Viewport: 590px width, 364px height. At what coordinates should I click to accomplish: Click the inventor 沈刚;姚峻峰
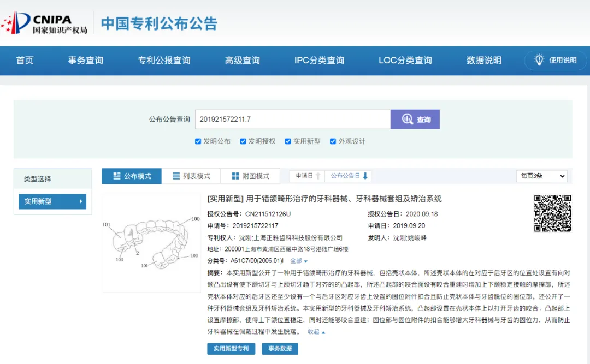coord(410,237)
